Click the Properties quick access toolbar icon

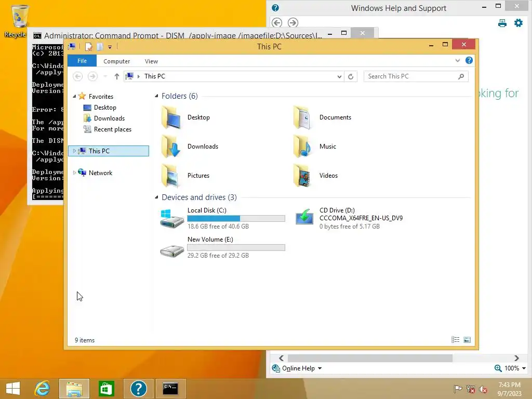click(88, 46)
